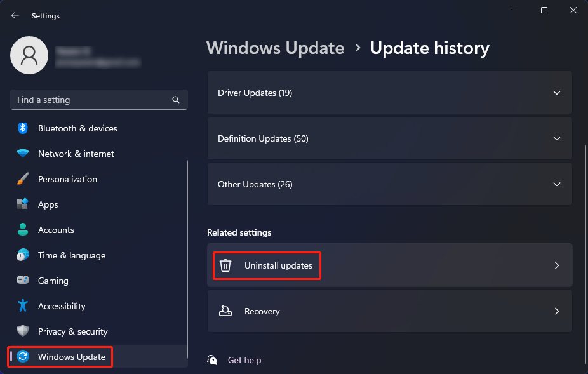This screenshot has width=588, height=374.
Task: Click the Privacy & security shield icon
Action: (23, 331)
